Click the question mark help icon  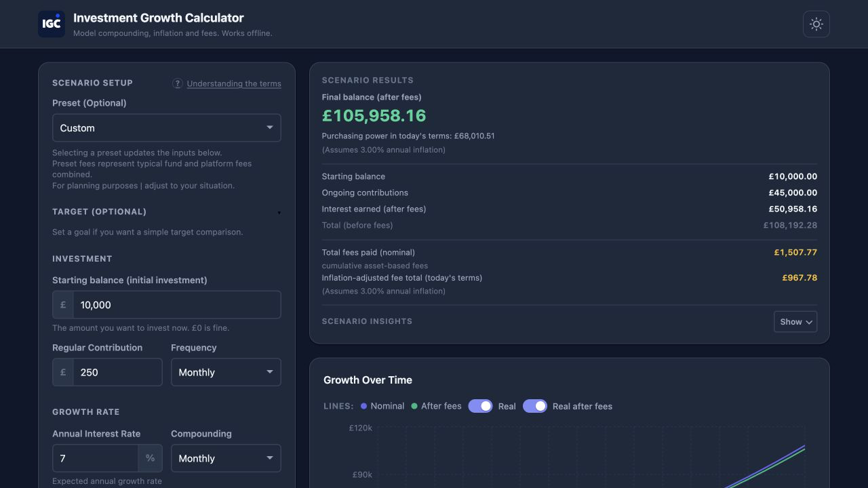(x=178, y=83)
